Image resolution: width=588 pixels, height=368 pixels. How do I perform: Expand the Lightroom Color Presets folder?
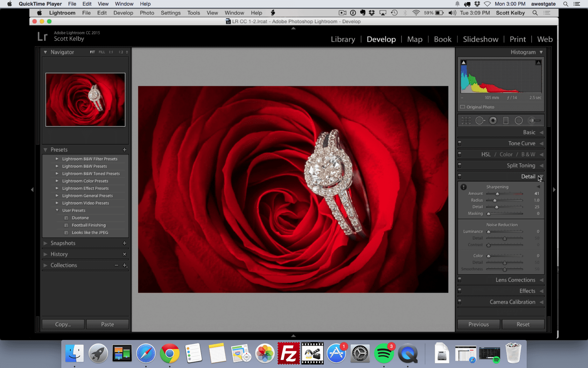tap(57, 181)
